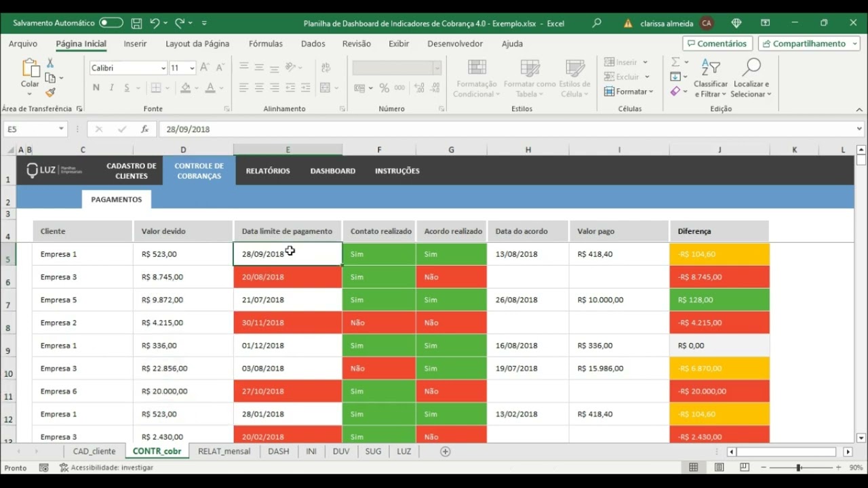Click the Cut scissors icon
The image size is (868, 488).
50,63
